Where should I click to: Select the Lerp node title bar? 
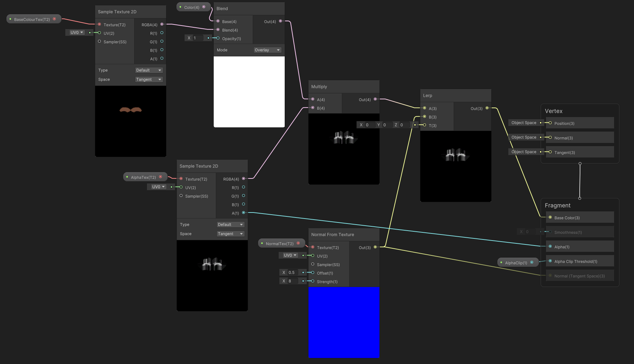pyautogui.click(x=456, y=95)
